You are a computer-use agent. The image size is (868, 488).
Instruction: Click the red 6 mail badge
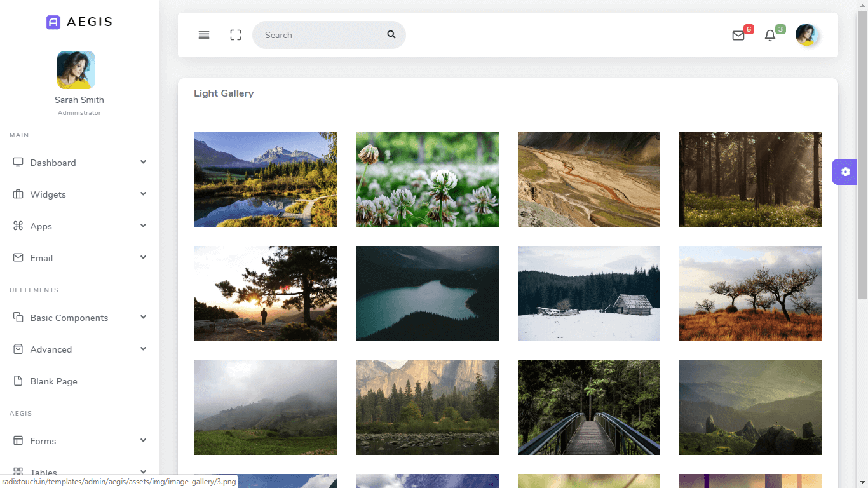tap(749, 29)
